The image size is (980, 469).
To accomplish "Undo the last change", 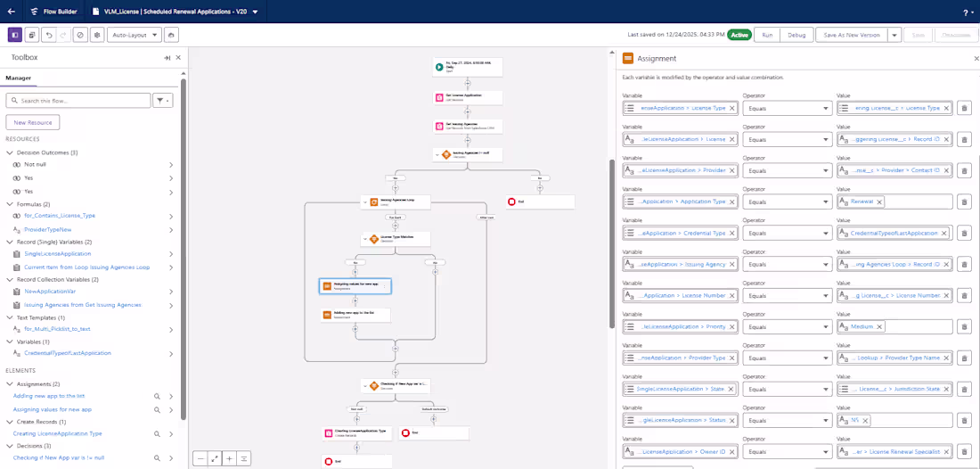I will (x=48, y=35).
